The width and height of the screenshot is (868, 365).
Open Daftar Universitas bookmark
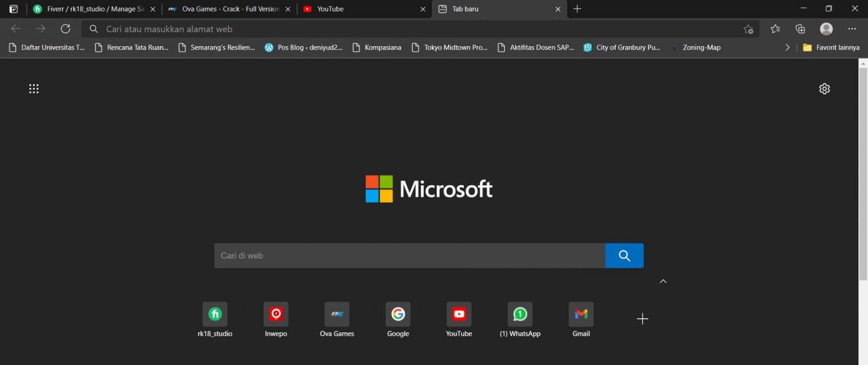[47, 48]
